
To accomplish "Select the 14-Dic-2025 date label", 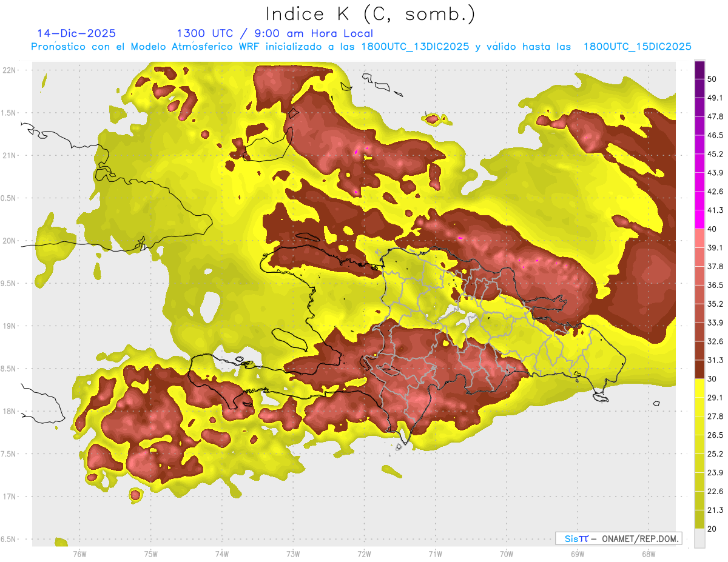I will pyautogui.click(x=76, y=33).
